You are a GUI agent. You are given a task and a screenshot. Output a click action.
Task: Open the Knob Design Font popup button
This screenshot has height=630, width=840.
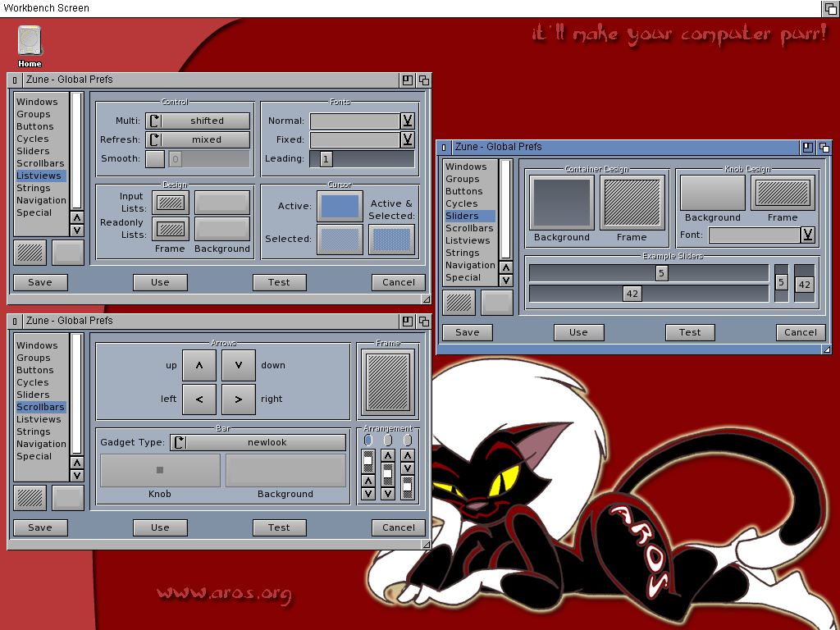click(x=808, y=235)
